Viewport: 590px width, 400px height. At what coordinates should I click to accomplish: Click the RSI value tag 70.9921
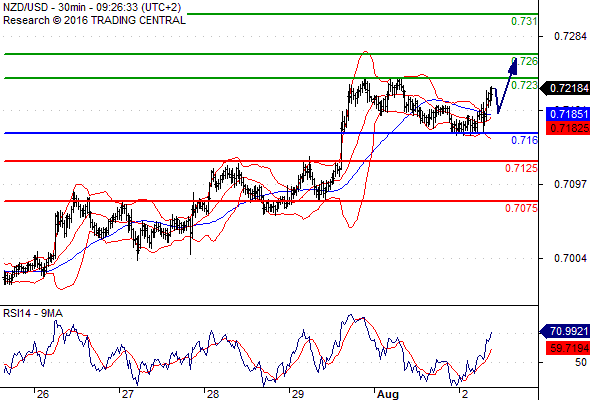point(565,331)
